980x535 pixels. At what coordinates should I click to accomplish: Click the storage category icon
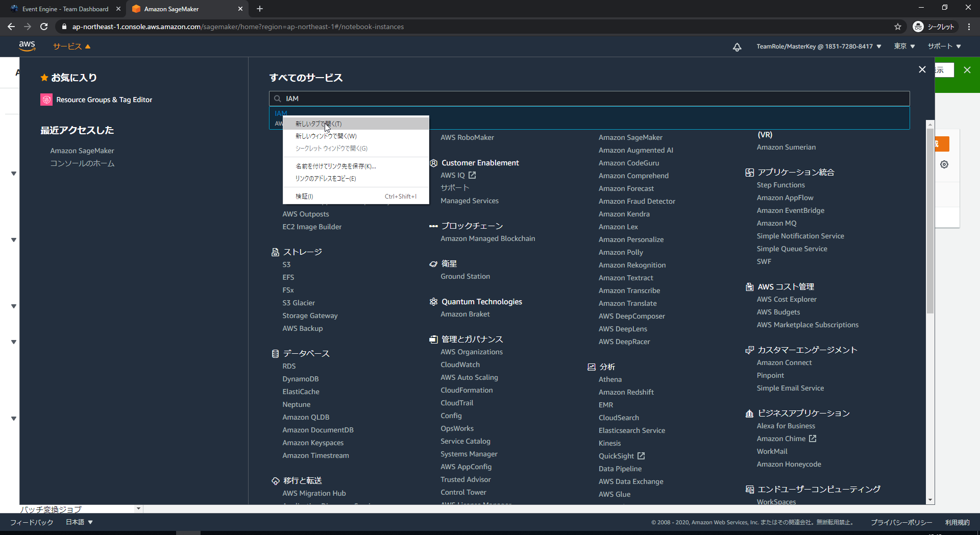[275, 252]
